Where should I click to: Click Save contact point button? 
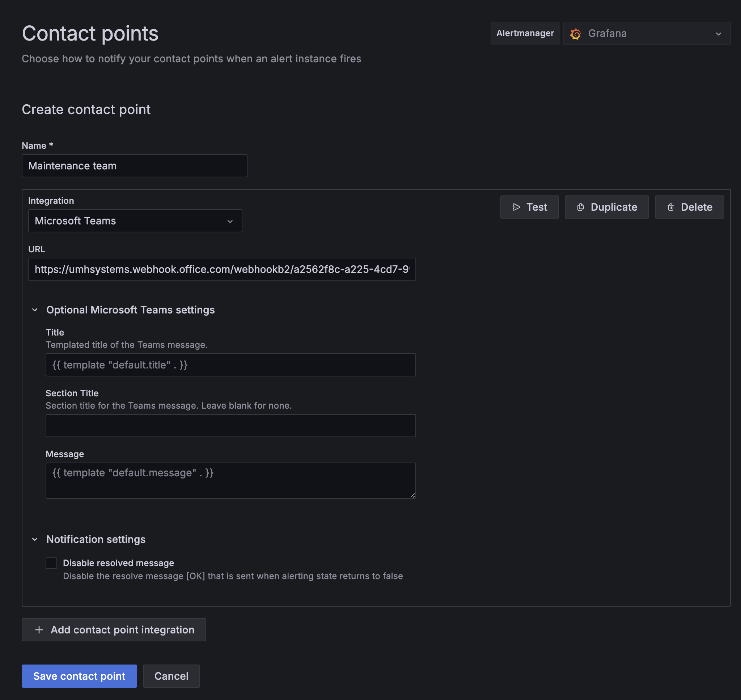click(79, 676)
